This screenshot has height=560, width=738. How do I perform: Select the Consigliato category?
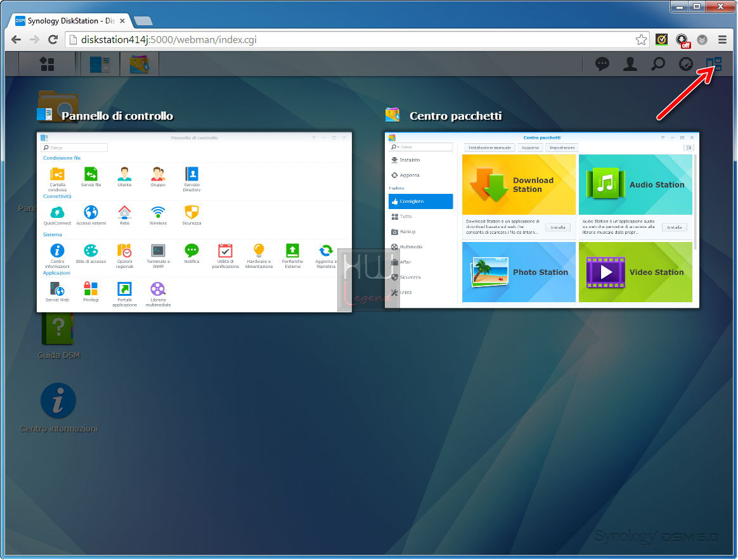click(421, 201)
